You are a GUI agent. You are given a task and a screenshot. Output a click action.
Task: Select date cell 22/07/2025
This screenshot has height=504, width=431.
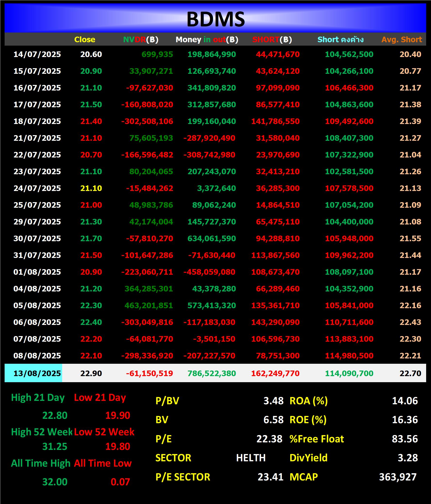tap(37, 155)
